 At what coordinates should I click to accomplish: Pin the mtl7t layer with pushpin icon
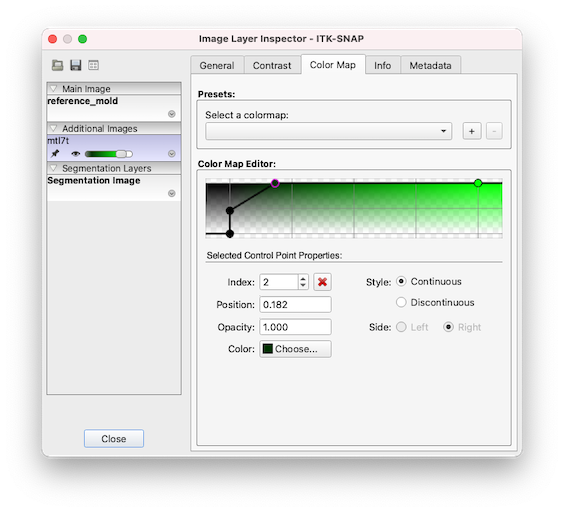click(x=55, y=154)
